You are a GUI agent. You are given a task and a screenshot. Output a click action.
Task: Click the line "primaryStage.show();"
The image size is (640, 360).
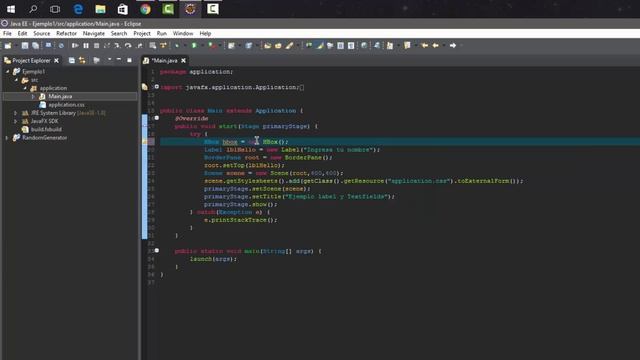(x=240, y=204)
